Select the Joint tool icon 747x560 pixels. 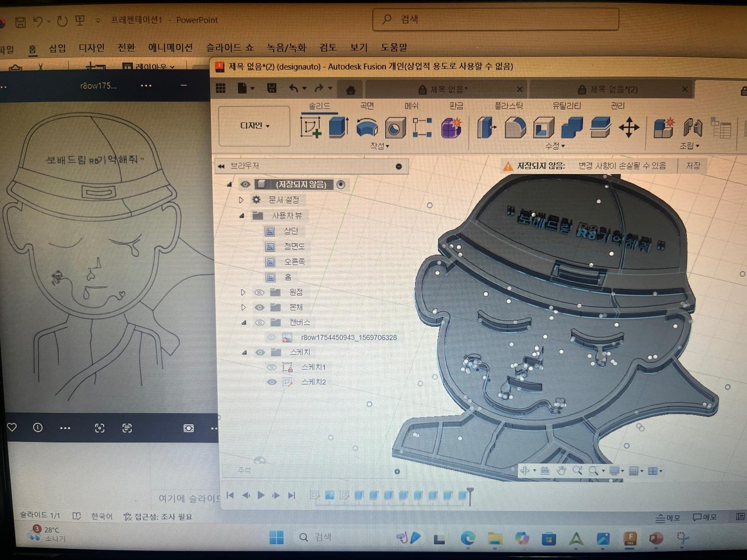pyautogui.click(x=693, y=127)
